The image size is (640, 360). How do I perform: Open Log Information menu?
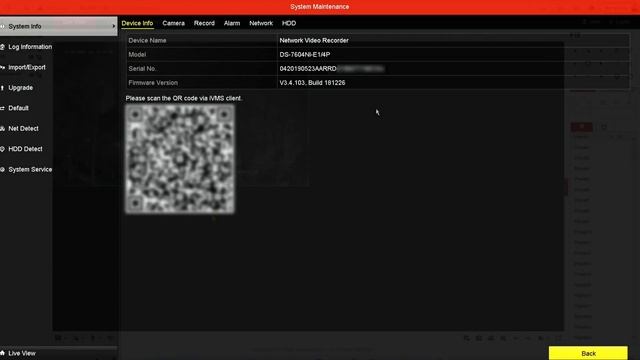pos(30,47)
